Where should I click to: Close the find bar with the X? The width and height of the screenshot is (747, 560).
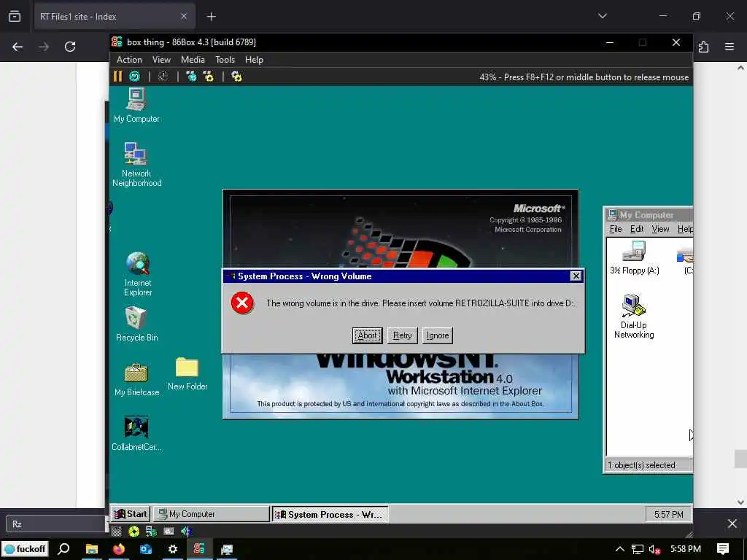732,524
